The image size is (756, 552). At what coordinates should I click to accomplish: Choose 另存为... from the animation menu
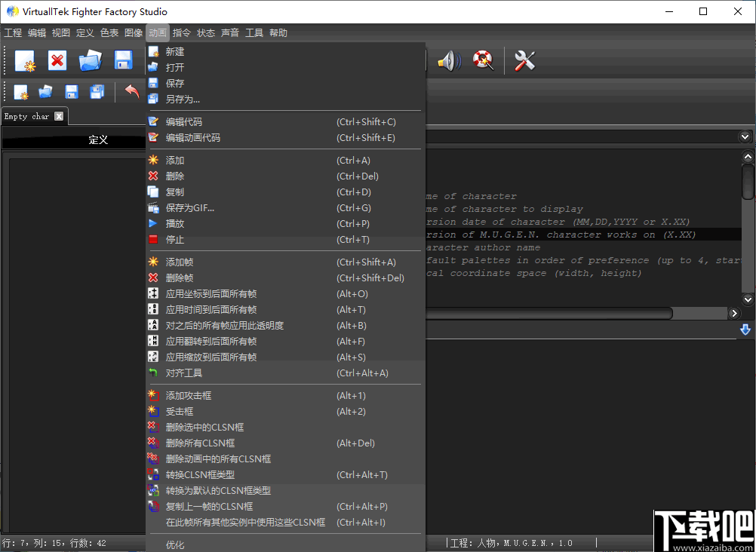(x=285, y=100)
